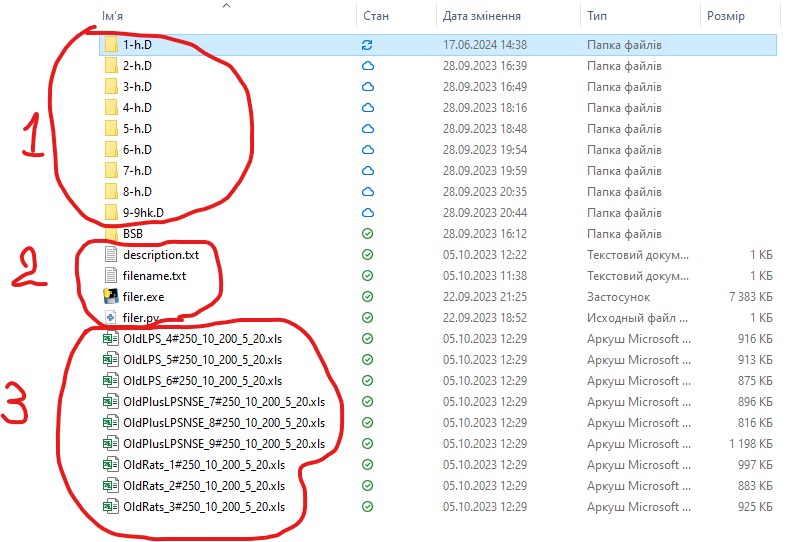The image size is (809, 542).
Task: Click the size value 7 383 КБ
Action: 751,297
